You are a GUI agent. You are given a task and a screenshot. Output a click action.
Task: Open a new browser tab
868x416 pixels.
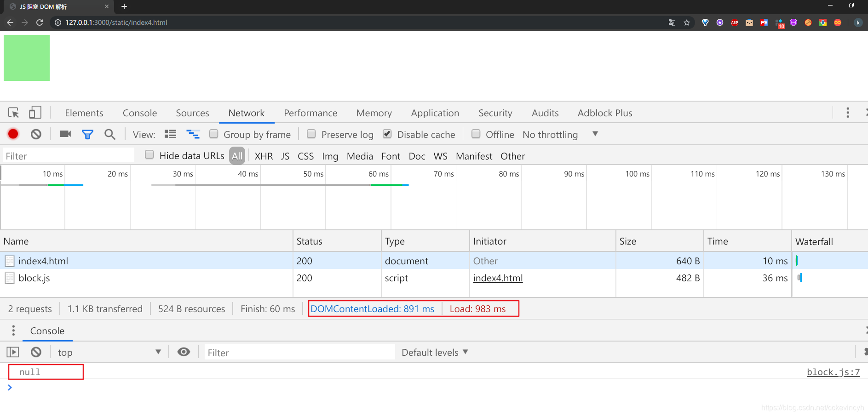(124, 6)
